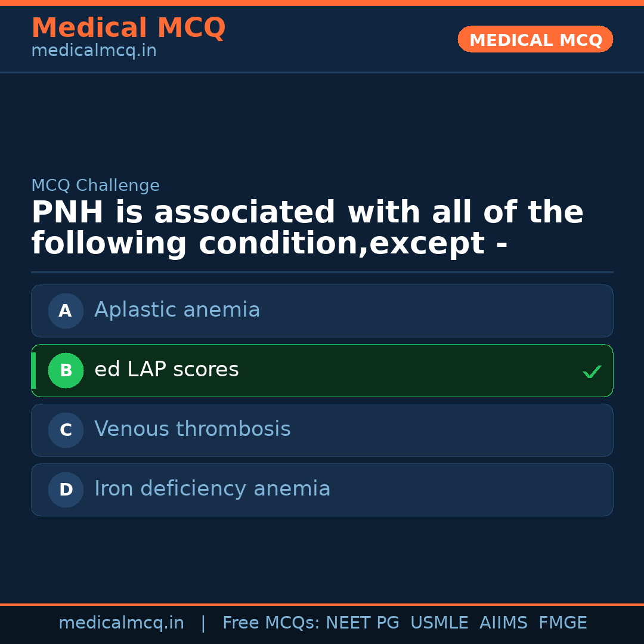Image resolution: width=644 pixels, height=644 pixels.
Task: Open the medicalmcq.in link in the header
Action: (94, 51)
